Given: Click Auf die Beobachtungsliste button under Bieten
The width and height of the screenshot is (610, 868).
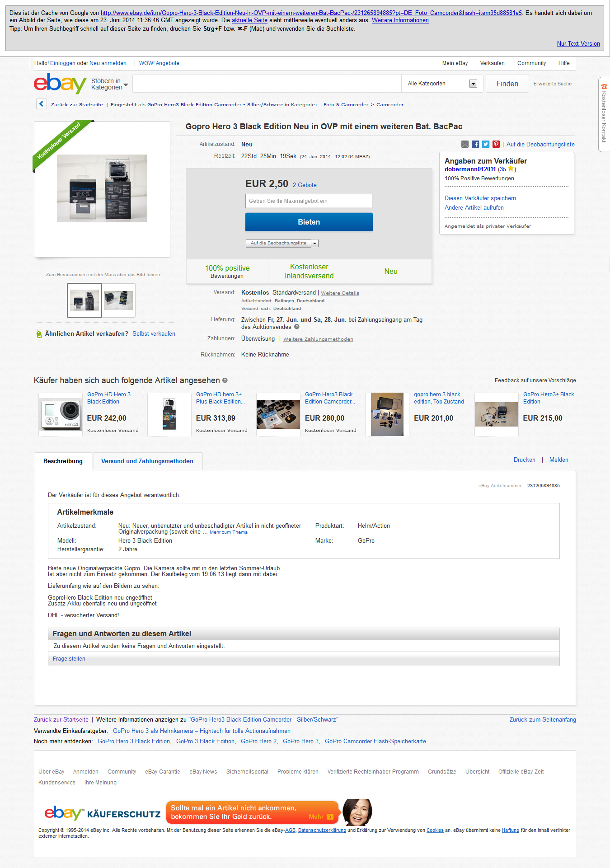Looking at the screenshot, I should click(278, 243).
